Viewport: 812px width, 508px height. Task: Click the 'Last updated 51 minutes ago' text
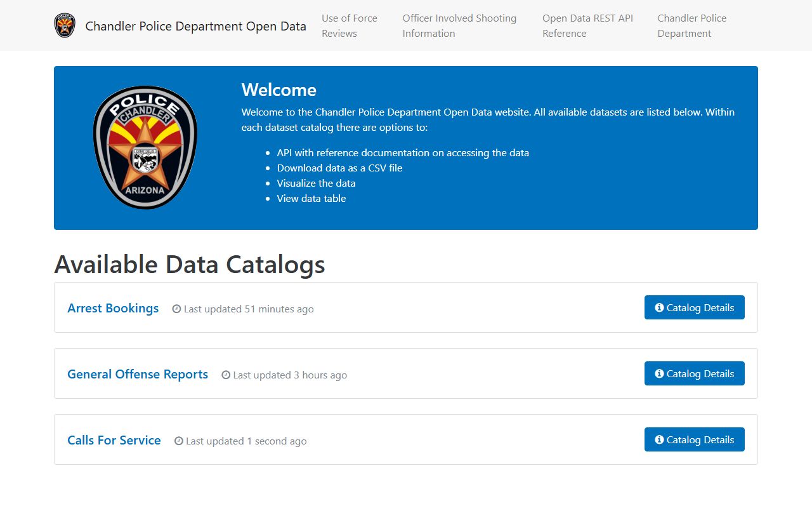click(249, 309)
